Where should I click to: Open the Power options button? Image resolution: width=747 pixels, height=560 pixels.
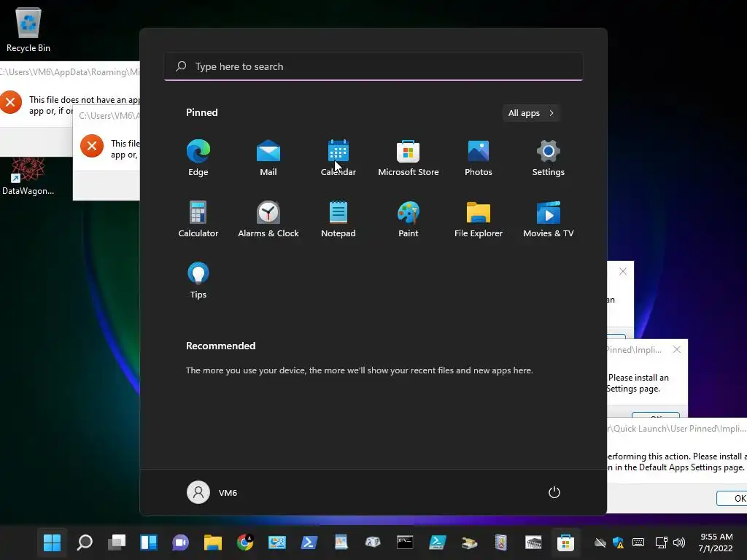pos(554,492)
